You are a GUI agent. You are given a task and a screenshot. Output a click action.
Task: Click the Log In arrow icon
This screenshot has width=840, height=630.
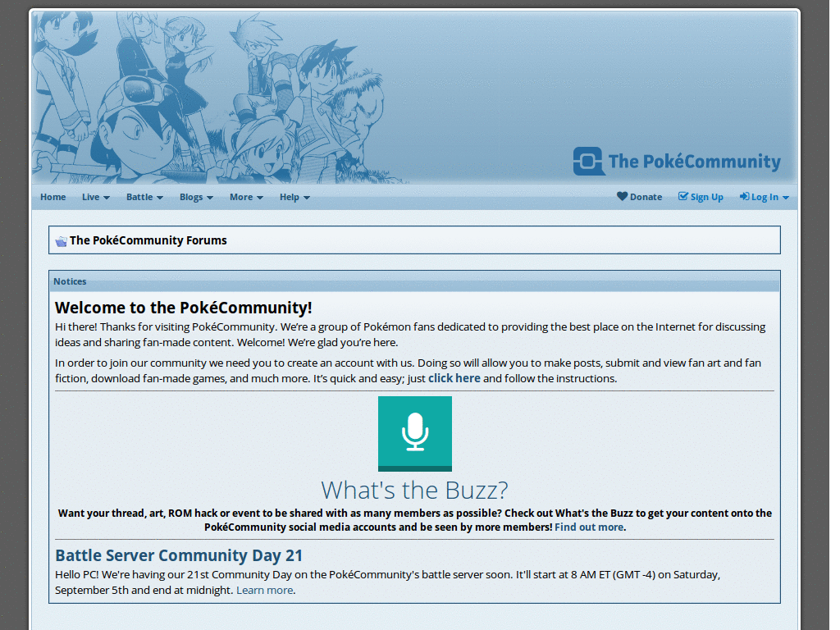point(745,197)
